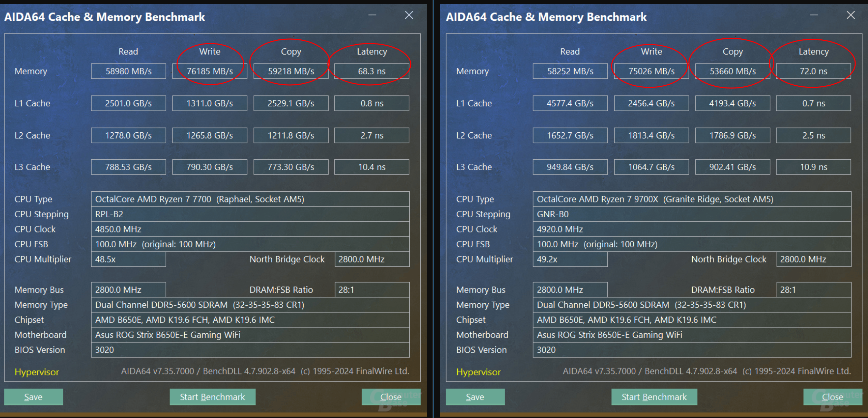The height and width of the screenshot is (418, 868).
Task: Minimize the right AIDA64 benchmark window
Action: (814, 15)
